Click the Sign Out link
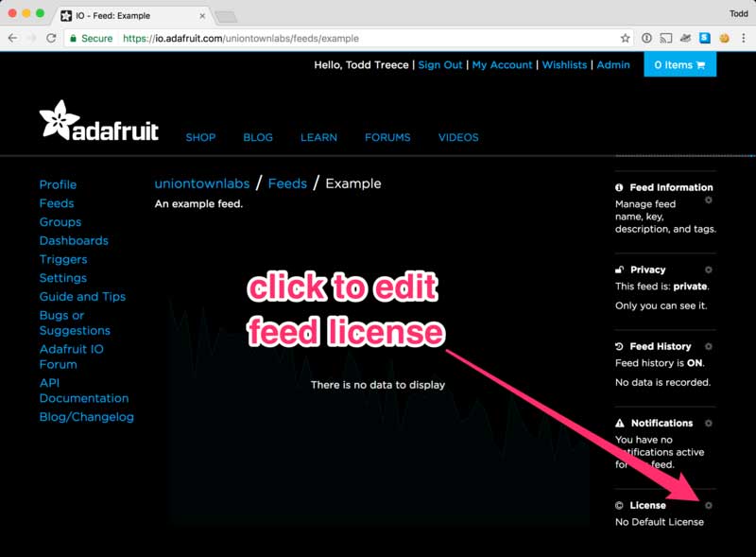This screenshot has width=756, height=557. [440, 65]
